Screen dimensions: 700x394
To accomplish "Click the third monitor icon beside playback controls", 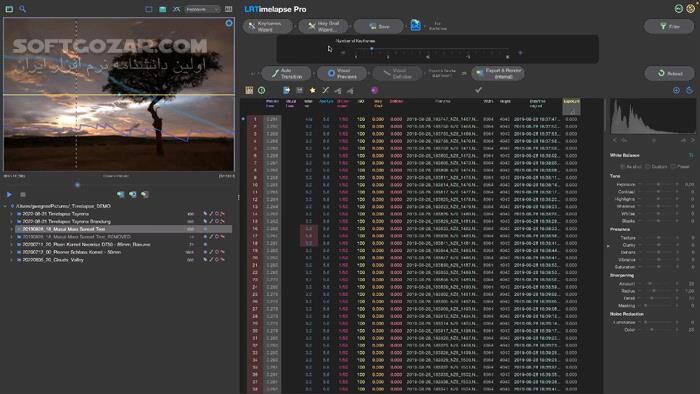I will tap(145, 195).
